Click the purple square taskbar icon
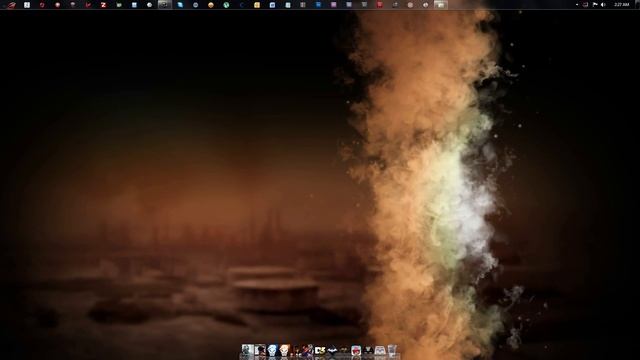Image resolution: width=640 pixels, height=360 pixels. point(333,5)
